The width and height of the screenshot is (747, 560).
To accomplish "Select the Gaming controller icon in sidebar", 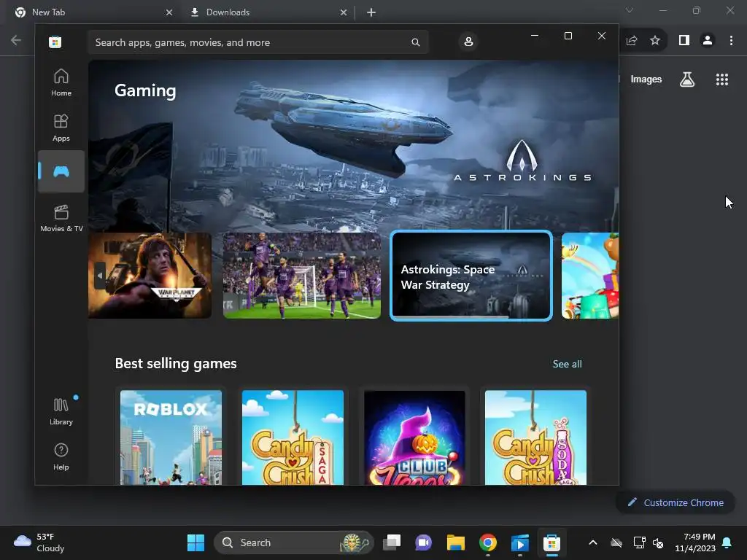I will (x=61, y=171).
